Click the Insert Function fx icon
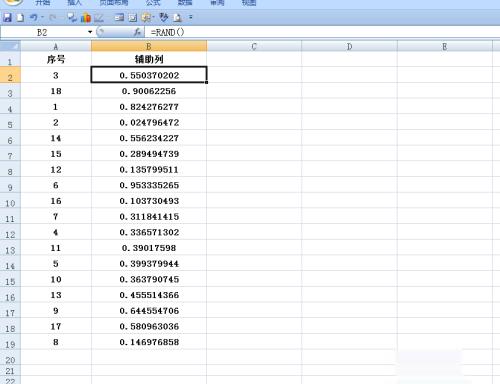 tap(137, 32)
